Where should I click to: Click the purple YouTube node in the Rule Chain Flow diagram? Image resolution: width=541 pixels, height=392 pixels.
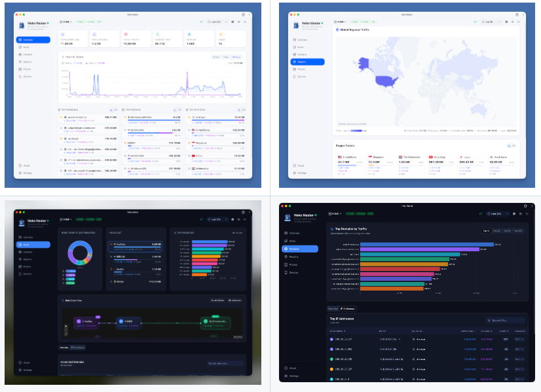(x=86, y=323)
